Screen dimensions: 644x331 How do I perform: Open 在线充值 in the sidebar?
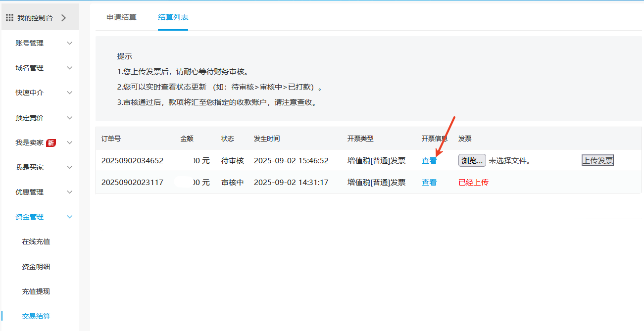click(36, 241)
